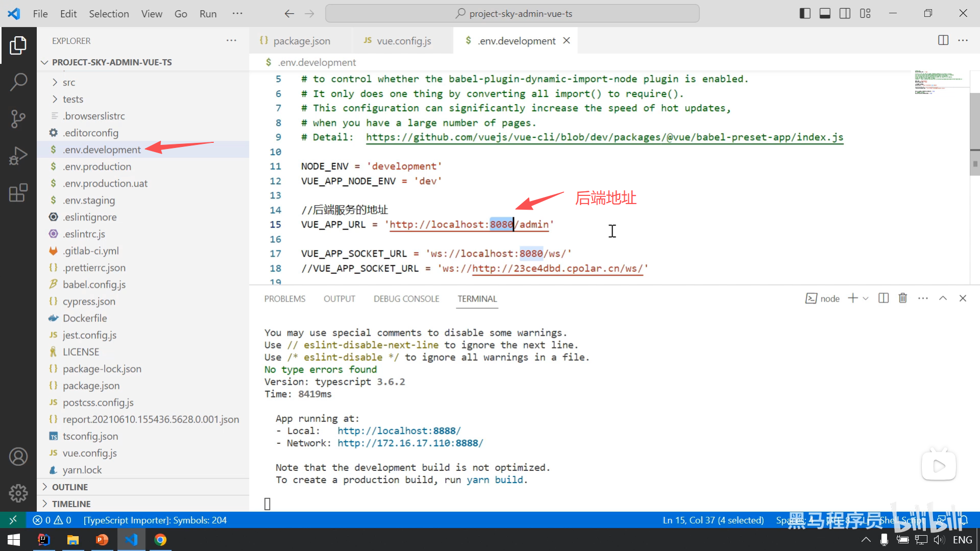
Task: Toggle the secondary side bar
Action: pos(845,14)
